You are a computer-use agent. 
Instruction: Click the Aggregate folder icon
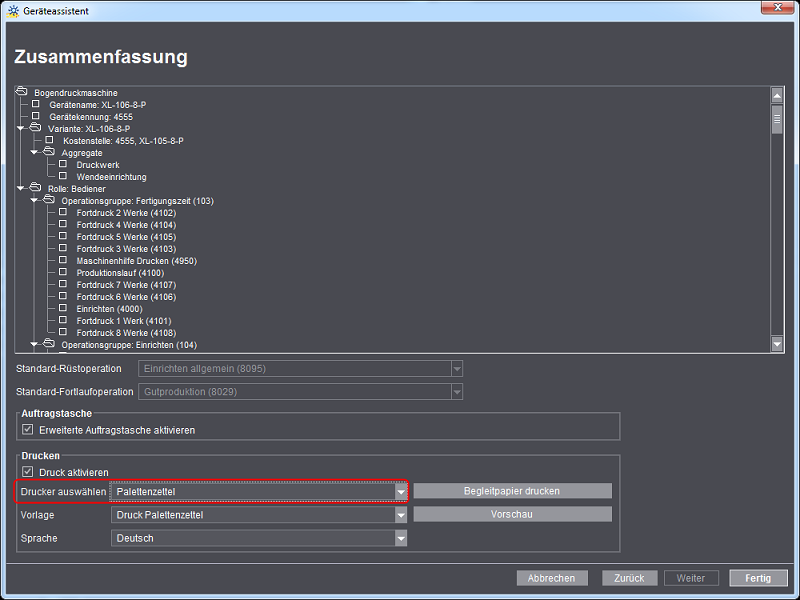coord(49,152)
